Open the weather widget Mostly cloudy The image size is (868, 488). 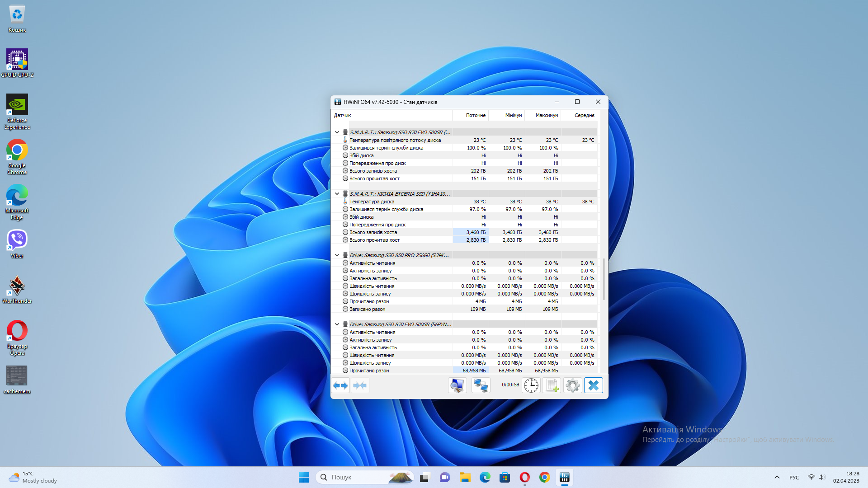point(33,477)
